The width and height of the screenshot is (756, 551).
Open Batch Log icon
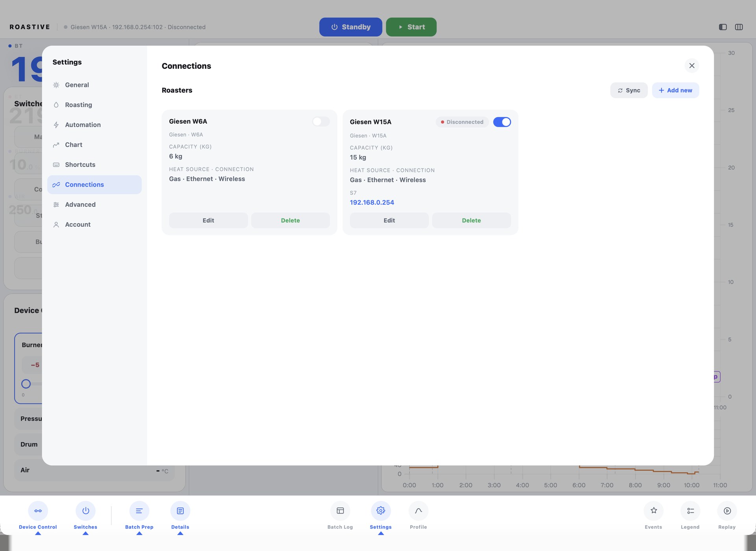[340, 511]
